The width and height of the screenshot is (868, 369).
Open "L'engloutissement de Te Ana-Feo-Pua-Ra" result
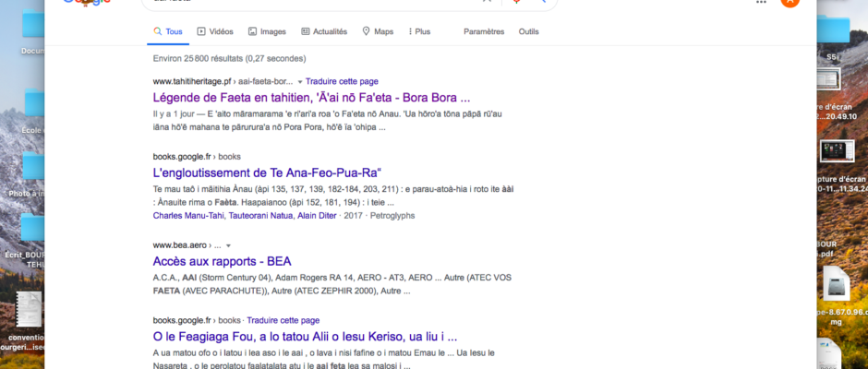click(x=268, y=173)
